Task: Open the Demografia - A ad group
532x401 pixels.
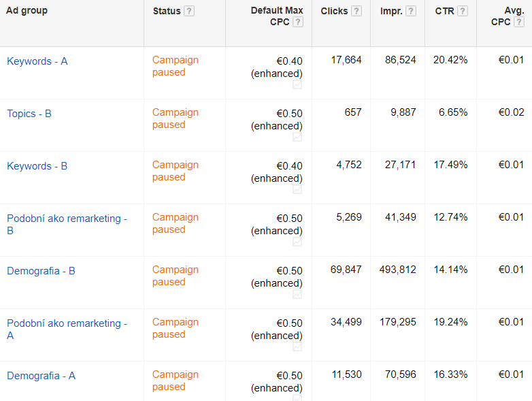Action: click(41, 376)
